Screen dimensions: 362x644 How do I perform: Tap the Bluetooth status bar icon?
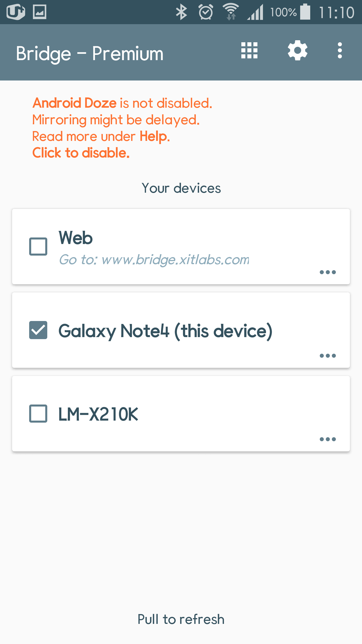pyautogui.click(x=181, y=12)
